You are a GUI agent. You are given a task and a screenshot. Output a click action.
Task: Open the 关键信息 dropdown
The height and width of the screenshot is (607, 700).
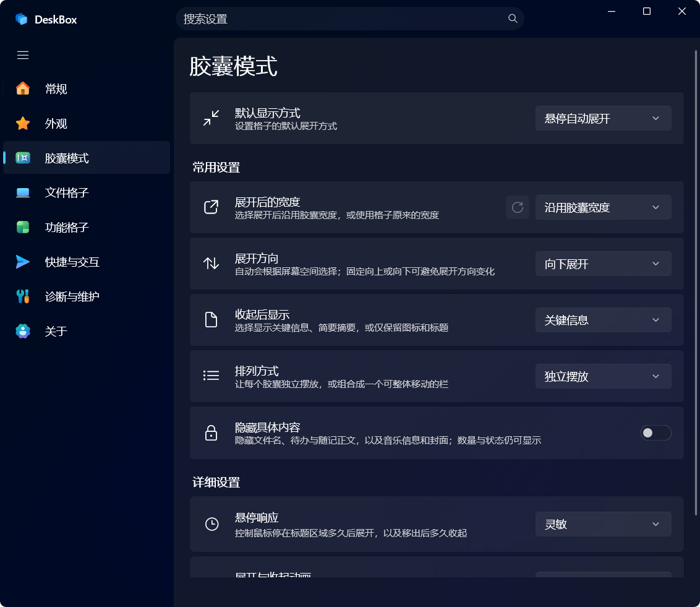pos(603,320)
